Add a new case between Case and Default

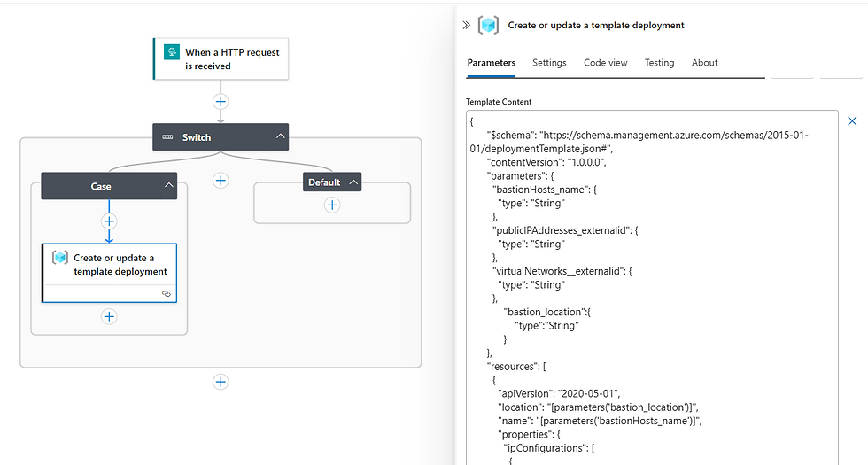point(221,181)
